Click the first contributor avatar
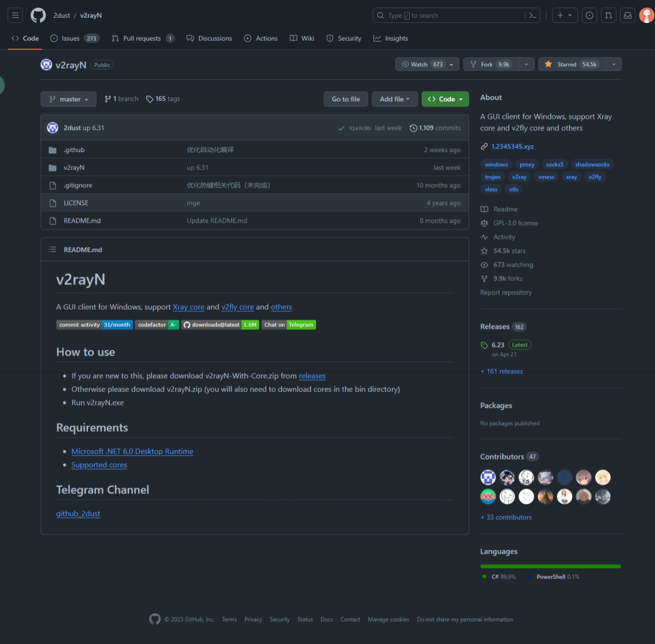 488,477
